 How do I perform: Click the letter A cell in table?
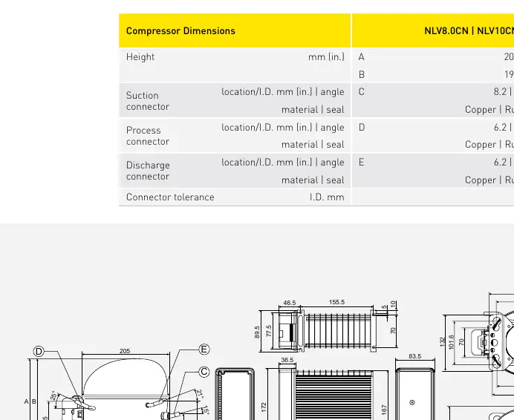tap(361, 57)
